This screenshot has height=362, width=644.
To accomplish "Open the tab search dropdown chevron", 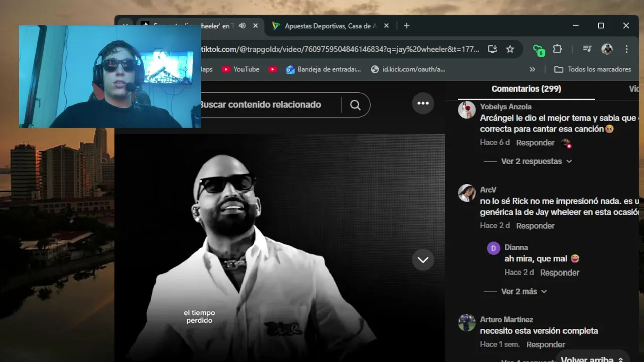I will [125, 26].
